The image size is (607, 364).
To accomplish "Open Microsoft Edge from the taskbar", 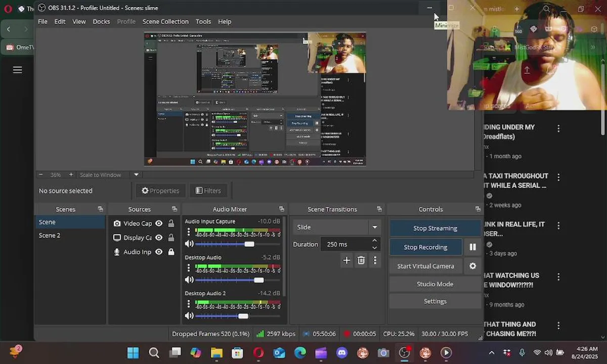I will (300, 353).
